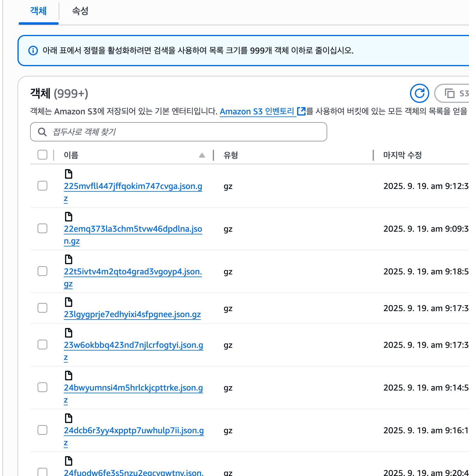This screenshot has height=476, width=469.
Task: Click the magnifier icon in the search box
Action: [42, 132]
